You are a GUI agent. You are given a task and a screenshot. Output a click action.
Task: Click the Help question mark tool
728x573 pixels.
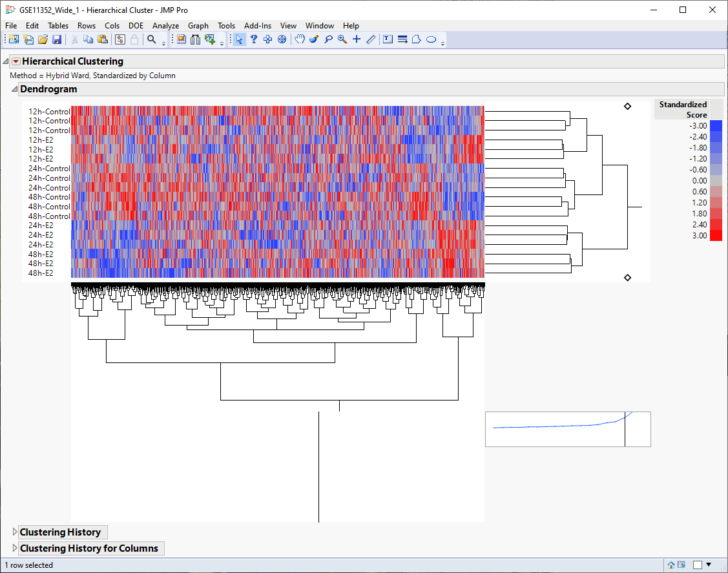(x=254, y=39)
